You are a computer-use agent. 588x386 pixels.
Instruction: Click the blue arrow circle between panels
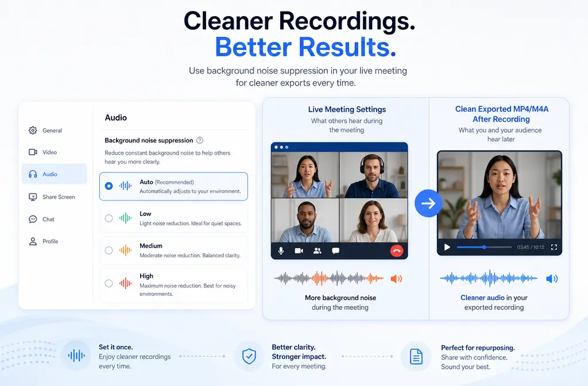tap(428, 203)
